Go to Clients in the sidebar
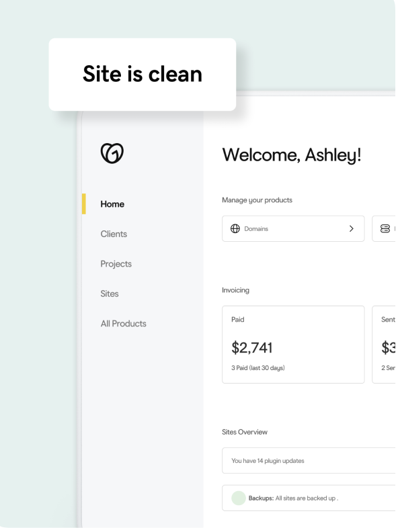This screenshot has height=532, width=398. point(114,234)
